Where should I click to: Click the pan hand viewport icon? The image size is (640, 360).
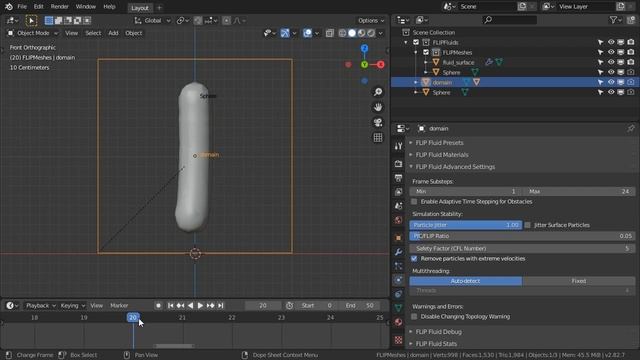click(378, 107)
